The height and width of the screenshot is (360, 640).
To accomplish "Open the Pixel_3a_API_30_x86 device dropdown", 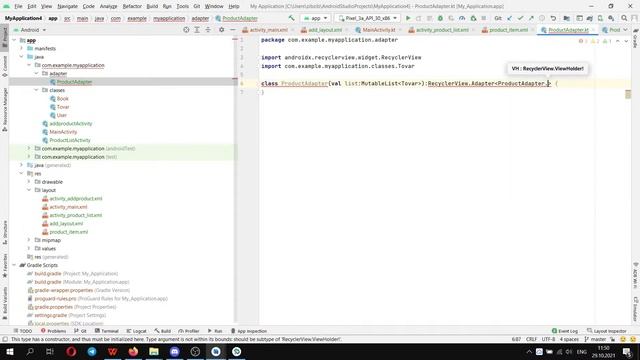I will 368,18.
